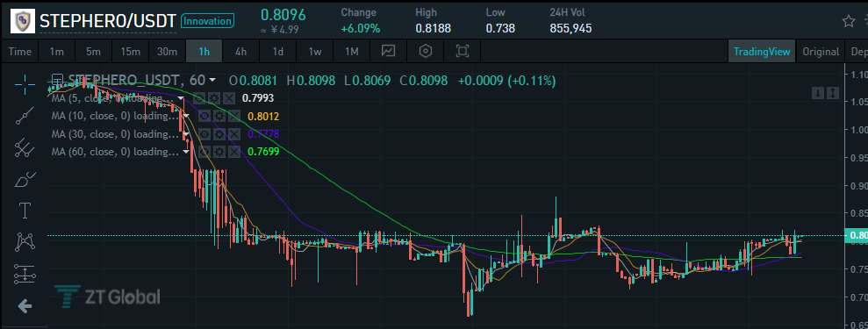Click the back arrow in left toolbar
868x329 pixels.
tap(25, 306)
